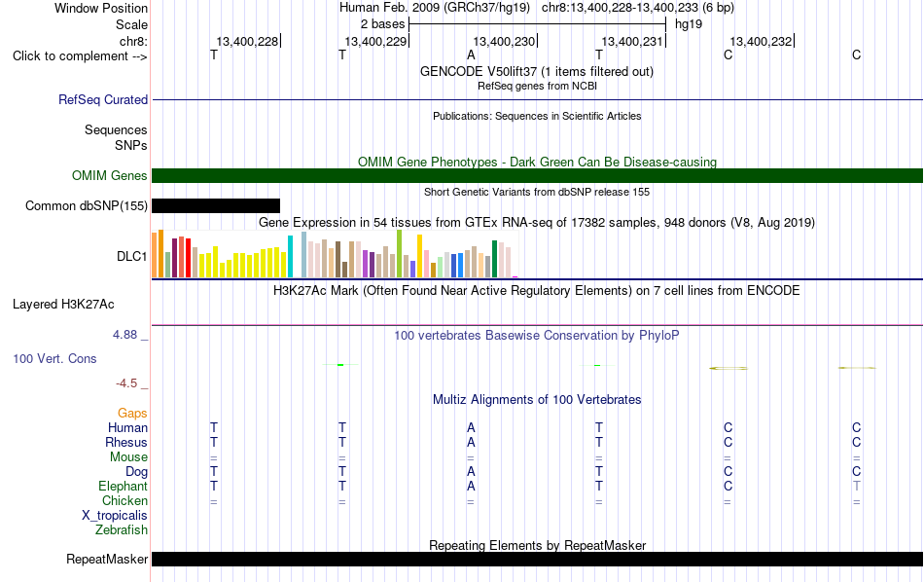Click 'Short Genetic Variants from dbSNP release 155'

coord(537,192)
